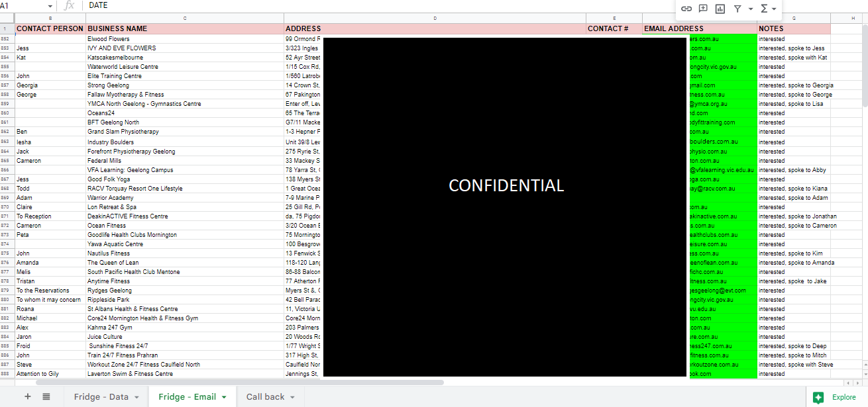This screenshot has width=868, height=407.
Task: Click the cell Fallaw Myotherapy & Fitness
Action: click(185, 95)
